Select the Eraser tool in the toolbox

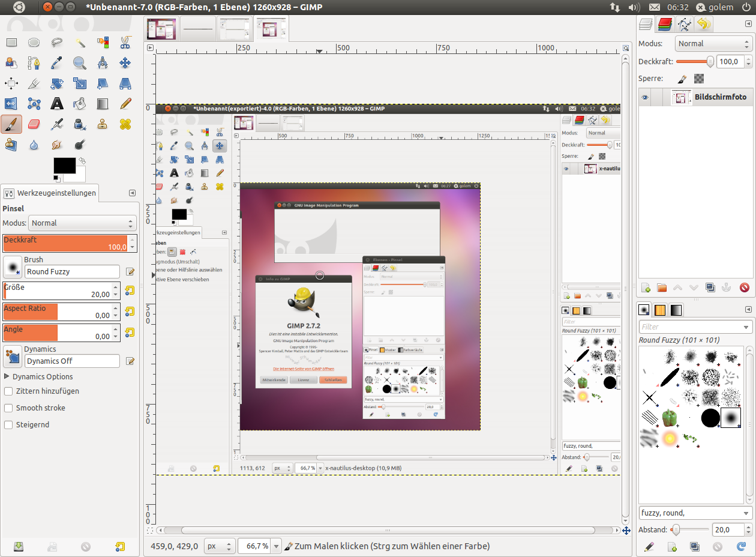pos(34,124)
